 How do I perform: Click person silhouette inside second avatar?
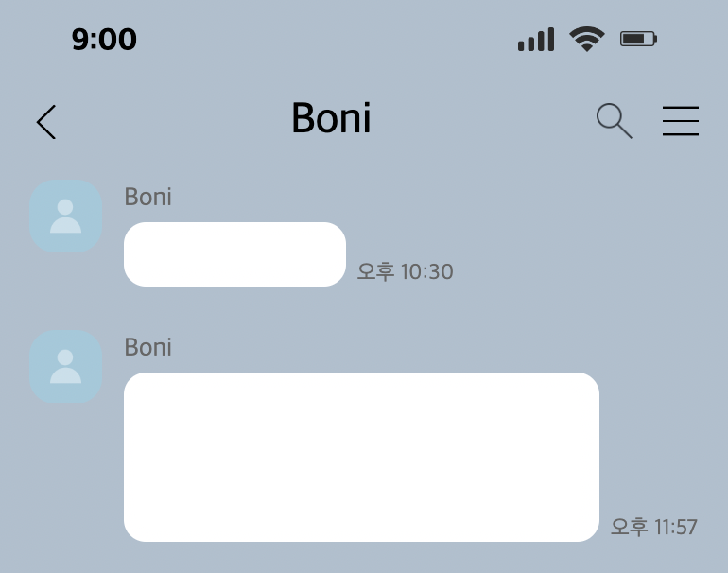(65, 366)
